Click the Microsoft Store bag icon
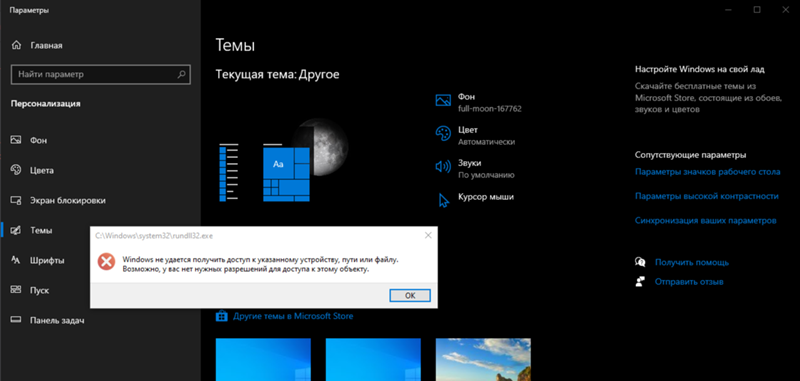Viewport: 800px width, 381px height. point(221,316)
